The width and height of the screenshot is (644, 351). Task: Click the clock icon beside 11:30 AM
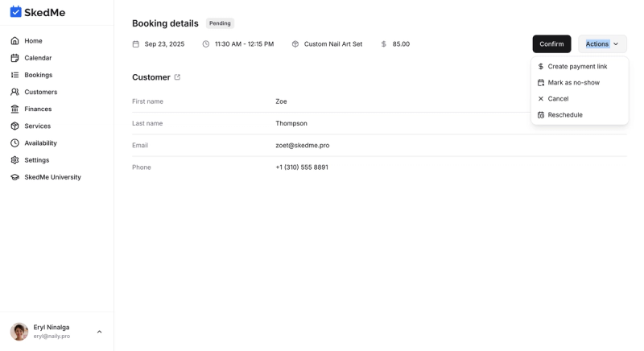point(206,44)
